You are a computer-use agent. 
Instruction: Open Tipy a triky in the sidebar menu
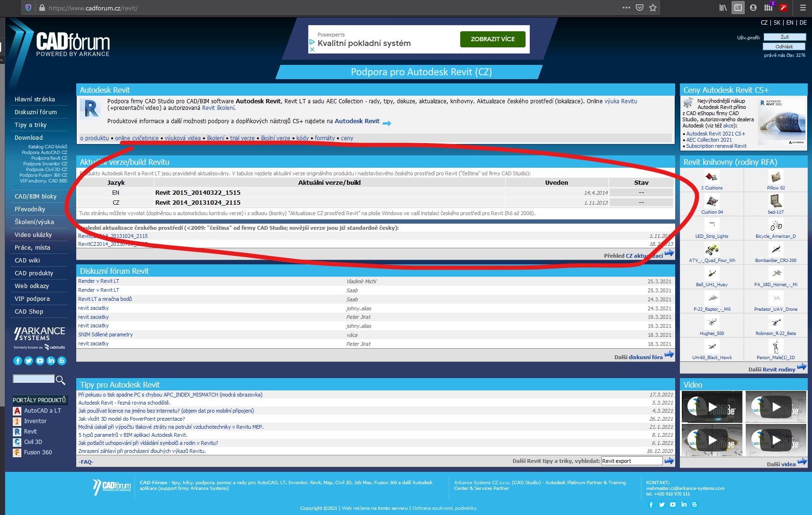point(30,125)
